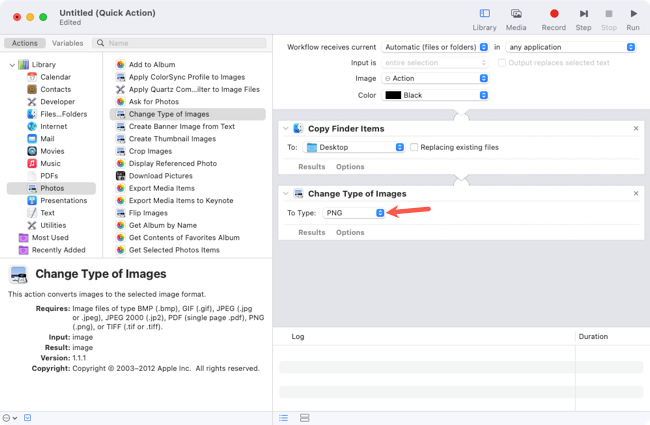Switch to the Variables tab
650x425 pixels.
68,43
